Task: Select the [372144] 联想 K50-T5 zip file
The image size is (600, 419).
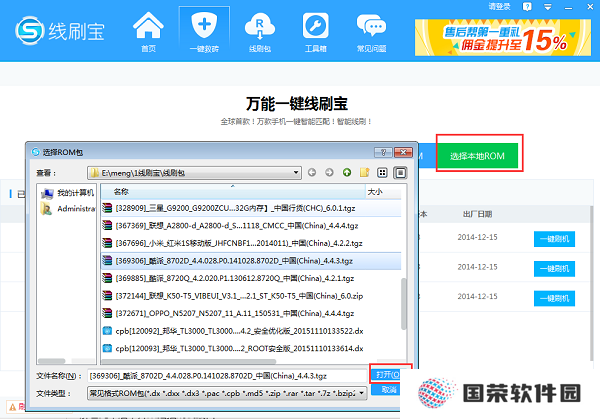Action: coord(251,296)
